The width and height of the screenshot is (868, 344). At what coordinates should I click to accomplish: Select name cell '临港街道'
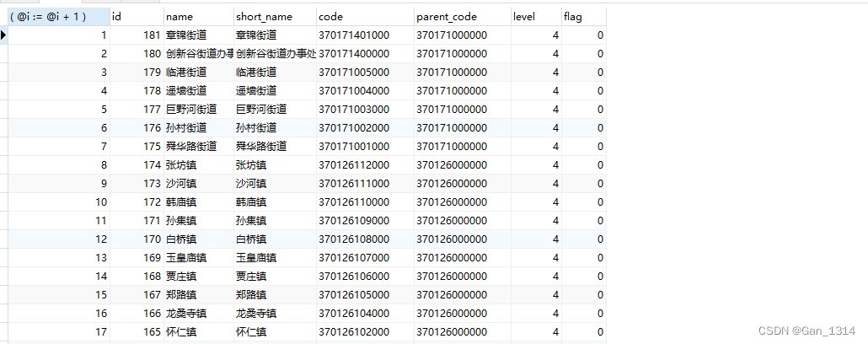[x=199, y=72]
